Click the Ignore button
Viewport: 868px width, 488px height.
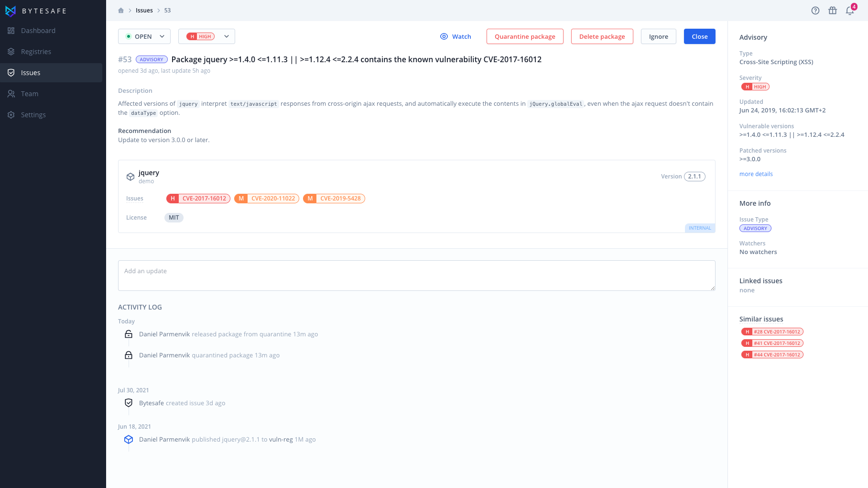(x=659, y=36)
